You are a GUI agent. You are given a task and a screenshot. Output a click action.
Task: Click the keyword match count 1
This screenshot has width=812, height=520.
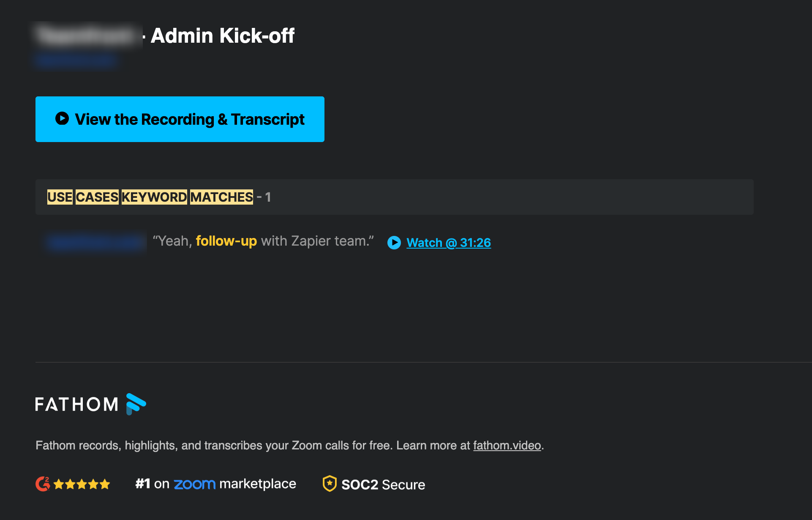click(268, 197)
